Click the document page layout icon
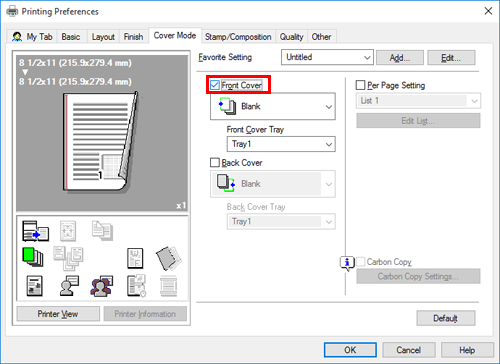 point(34,286)
